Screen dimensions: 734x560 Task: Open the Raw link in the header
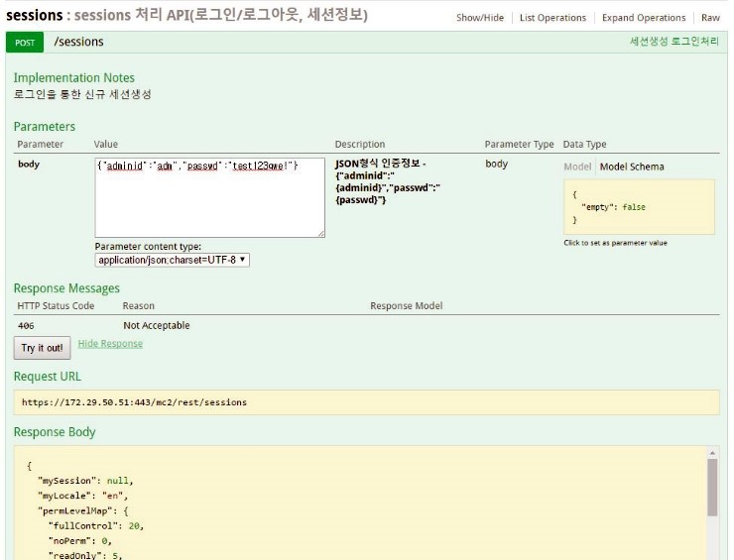pyautogui.click(x=710, y=18)
